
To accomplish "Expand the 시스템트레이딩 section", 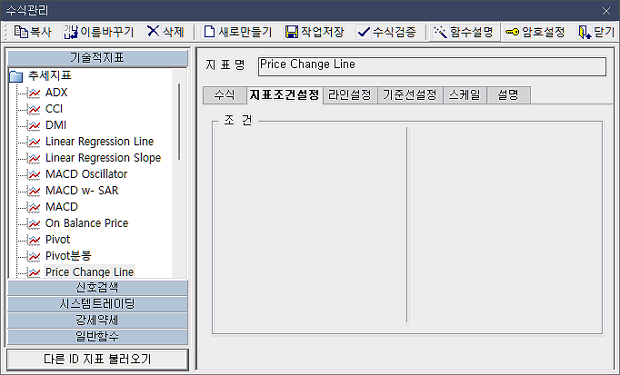I will coord(97,304).
